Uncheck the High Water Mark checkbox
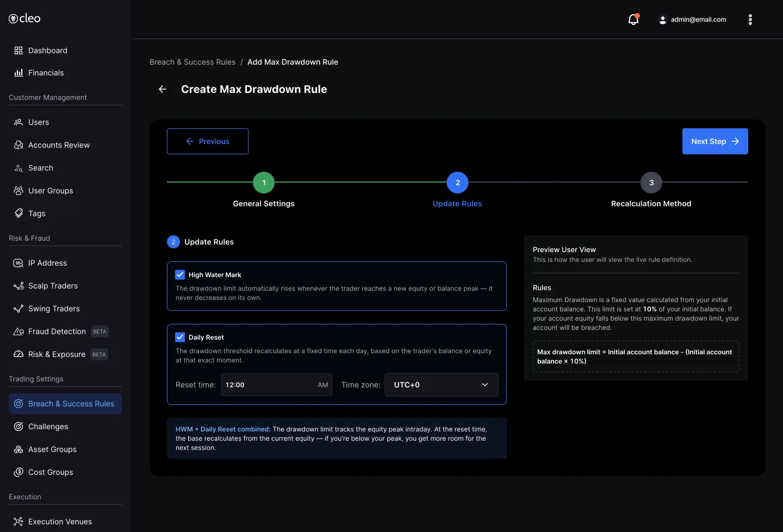783x532 pixels. [x=180, y=275]
